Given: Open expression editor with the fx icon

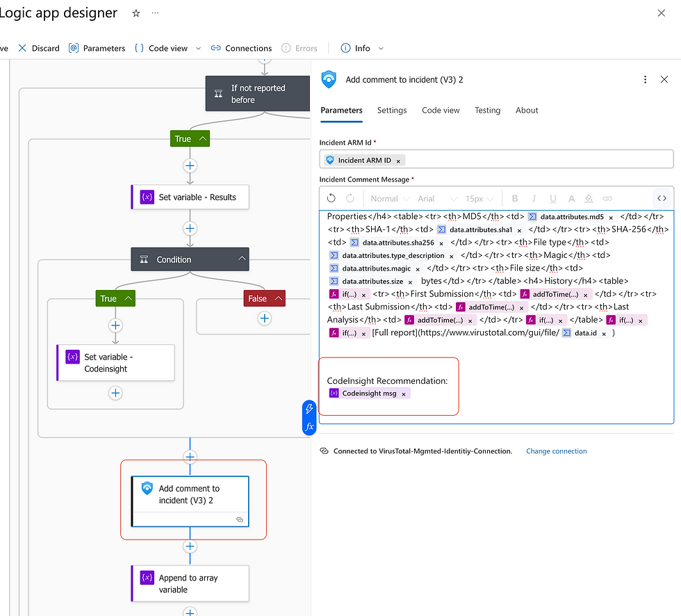Looking at the screenshot, I should click(309, 426).
